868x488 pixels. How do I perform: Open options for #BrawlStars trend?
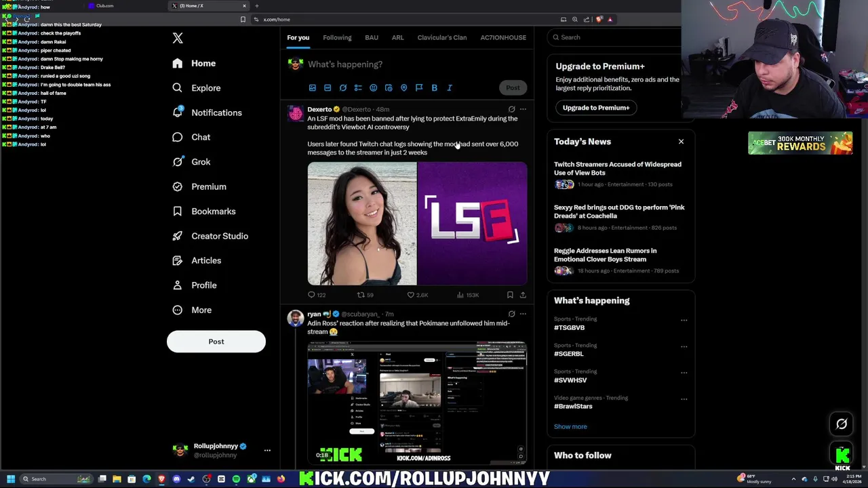click(x=684, y=399)
